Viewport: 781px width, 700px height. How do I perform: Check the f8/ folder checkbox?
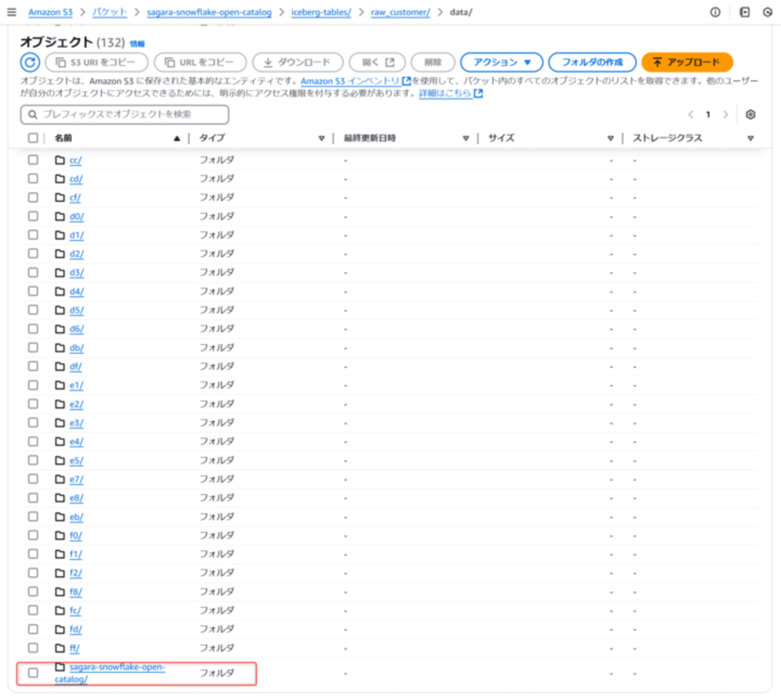click(x=33, y=591)
